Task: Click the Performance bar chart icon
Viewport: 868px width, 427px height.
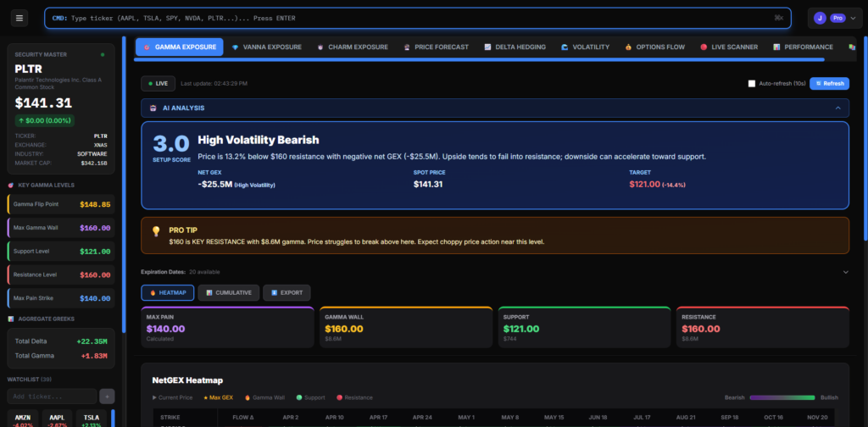Action: coord(776,47)
